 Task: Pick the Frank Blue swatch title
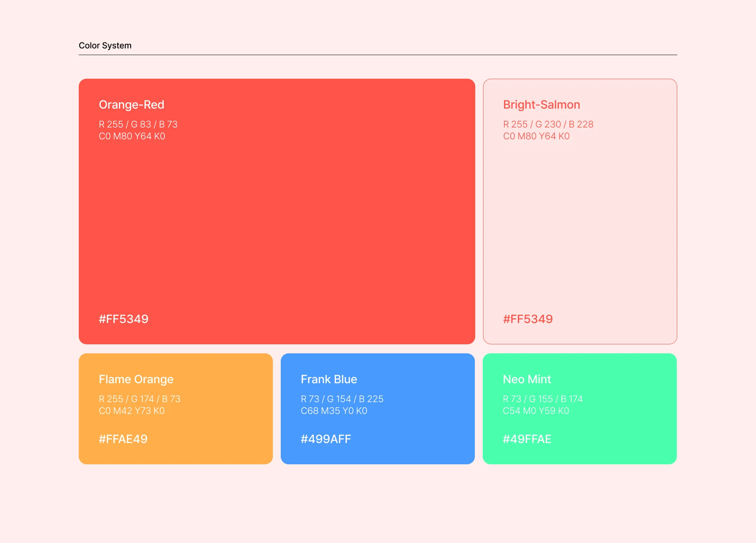(x=329, y=379)
